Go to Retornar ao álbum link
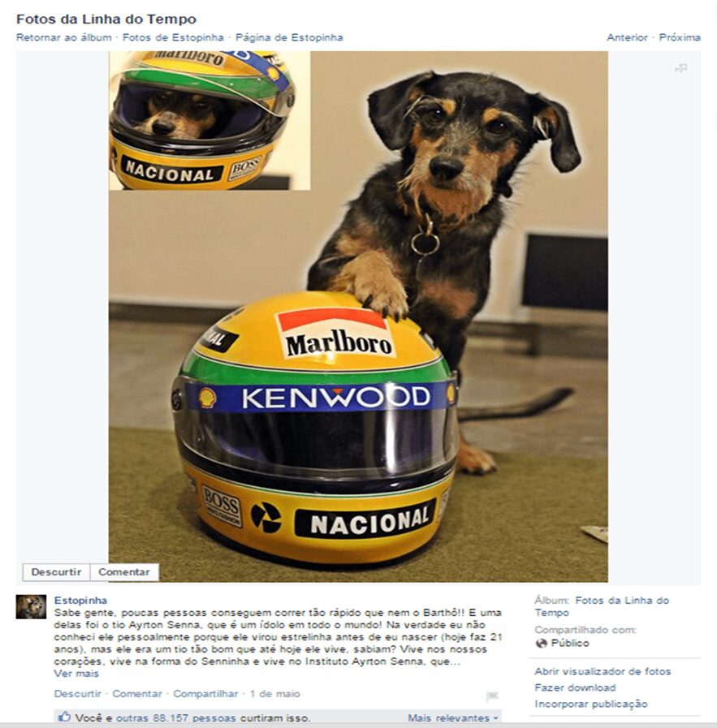 (x=64, y=37)
